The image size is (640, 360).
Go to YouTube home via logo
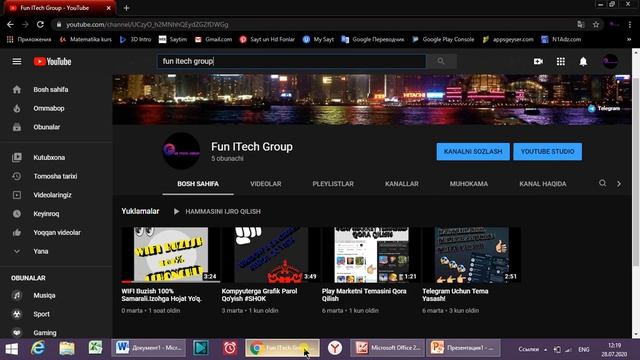[53, 62]
